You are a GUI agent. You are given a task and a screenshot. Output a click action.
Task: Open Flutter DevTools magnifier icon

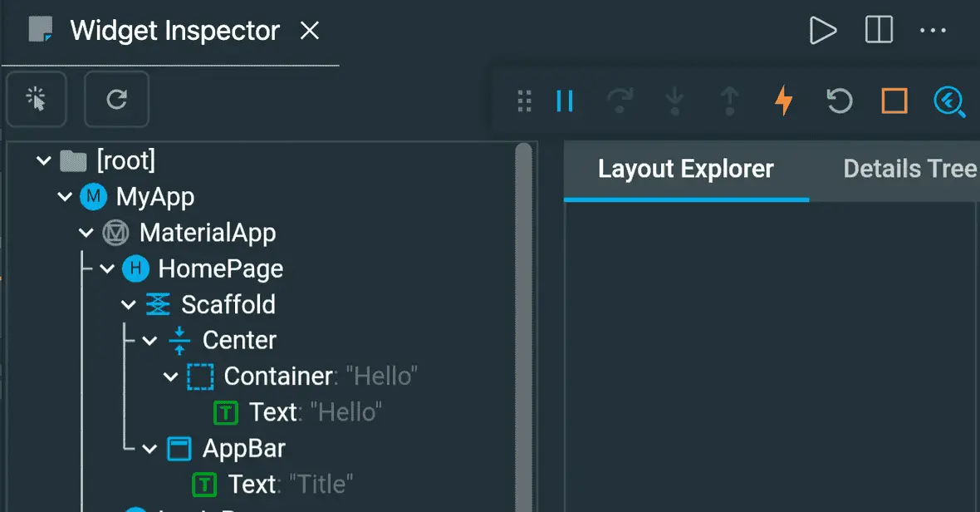click(948, 101)
